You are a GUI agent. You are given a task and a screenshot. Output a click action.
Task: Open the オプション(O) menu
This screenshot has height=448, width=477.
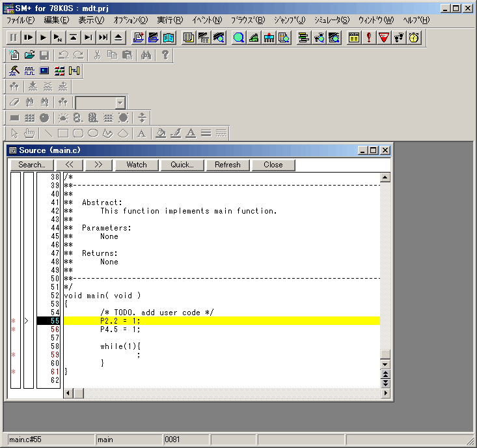coord(131,20)
